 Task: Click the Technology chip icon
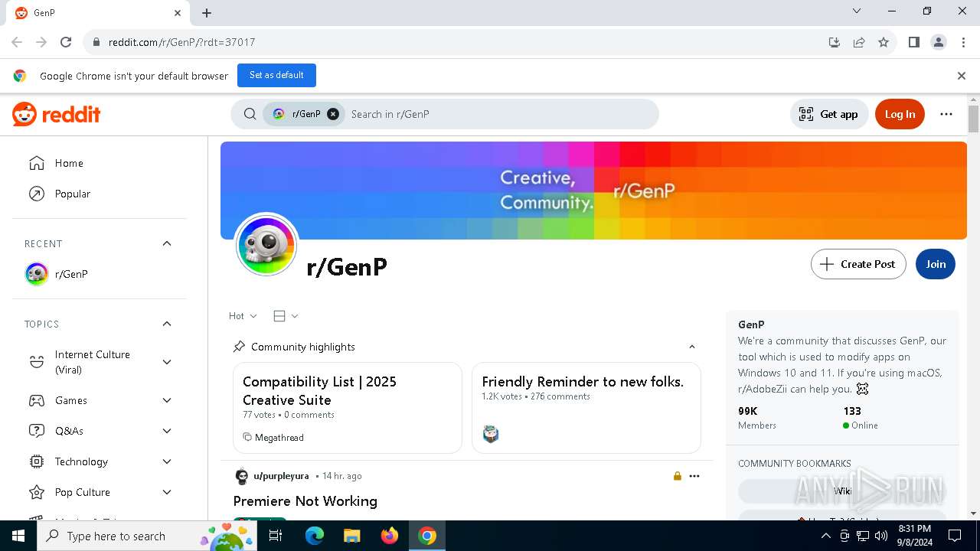coord(36,461)
